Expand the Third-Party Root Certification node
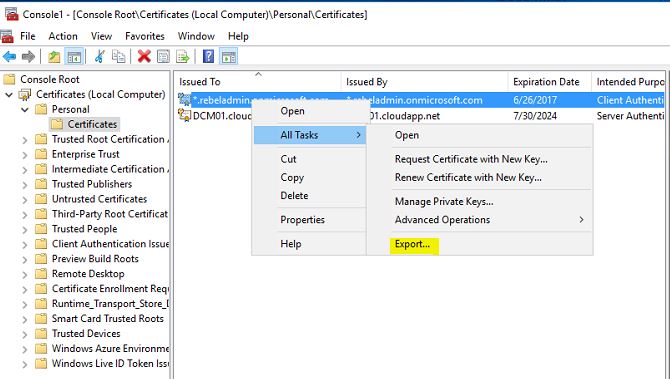Viewport: 670px width, 379px height. [x=25, y=214]
